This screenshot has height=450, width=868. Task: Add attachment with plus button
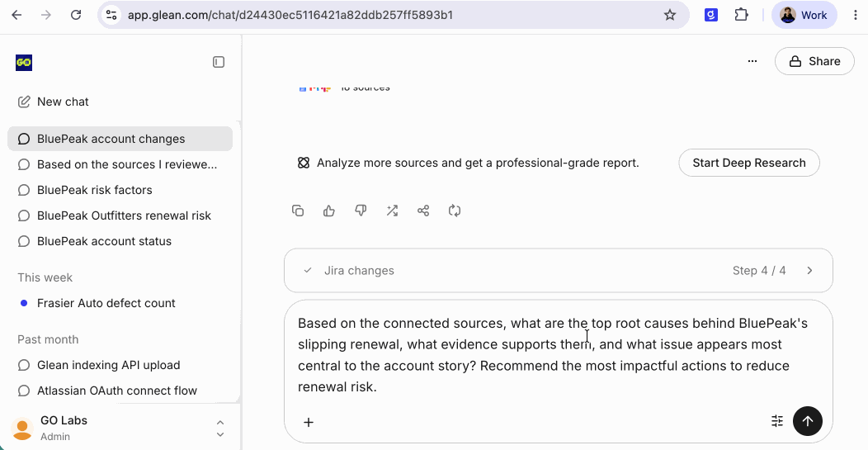(309, 422)
